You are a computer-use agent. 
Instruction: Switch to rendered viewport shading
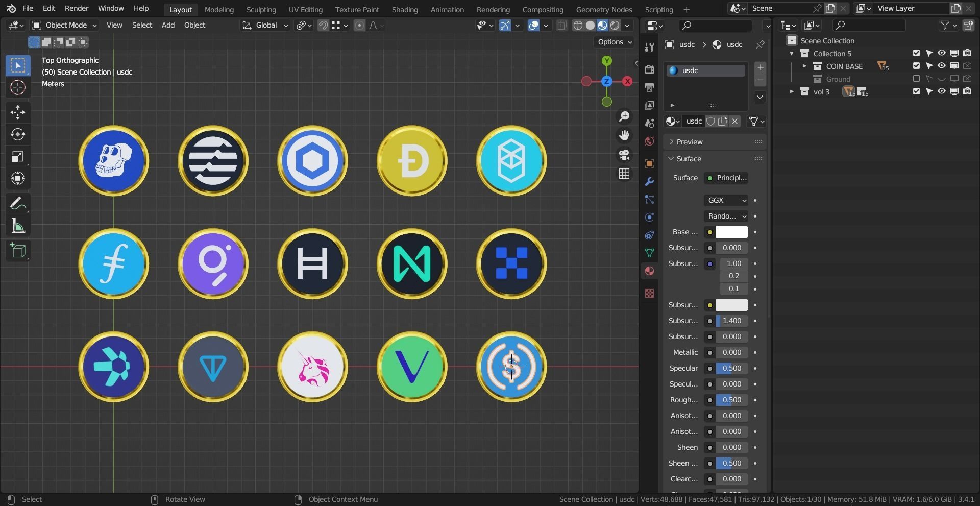615,25
